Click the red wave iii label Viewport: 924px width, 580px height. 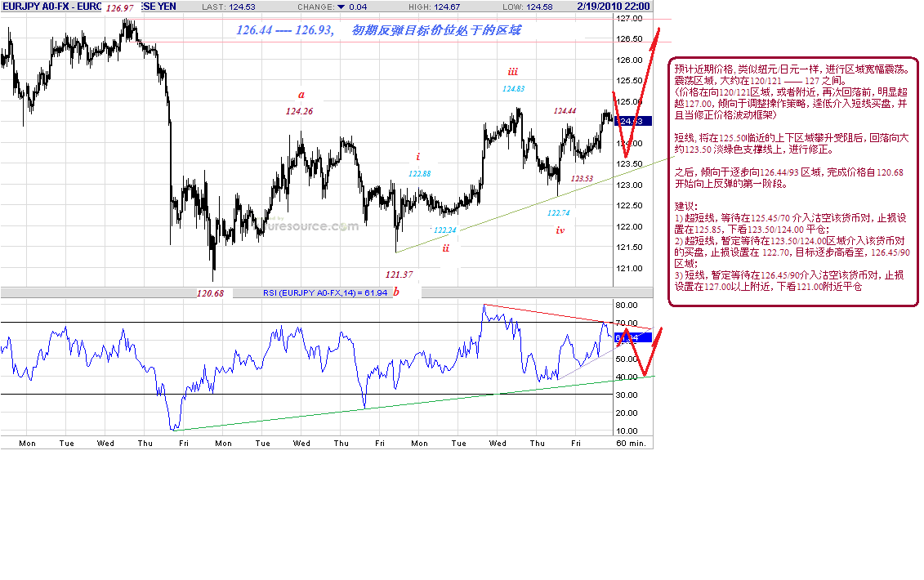click(513, 72)
